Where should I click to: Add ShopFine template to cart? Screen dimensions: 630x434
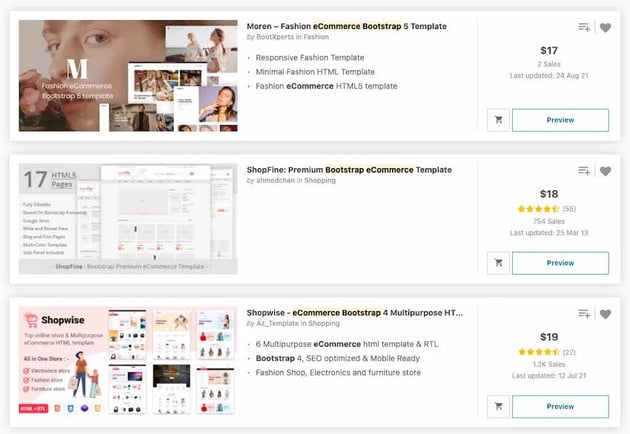tap(499, 263)
